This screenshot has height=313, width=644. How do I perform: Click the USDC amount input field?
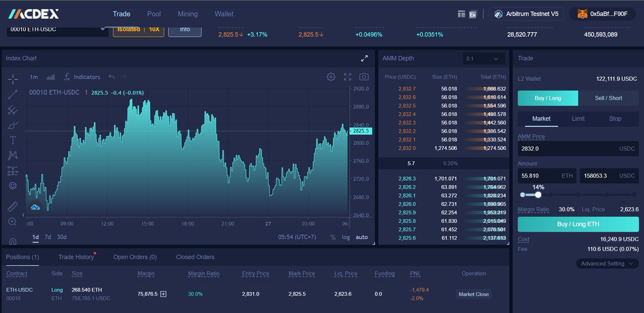[610, 175]
